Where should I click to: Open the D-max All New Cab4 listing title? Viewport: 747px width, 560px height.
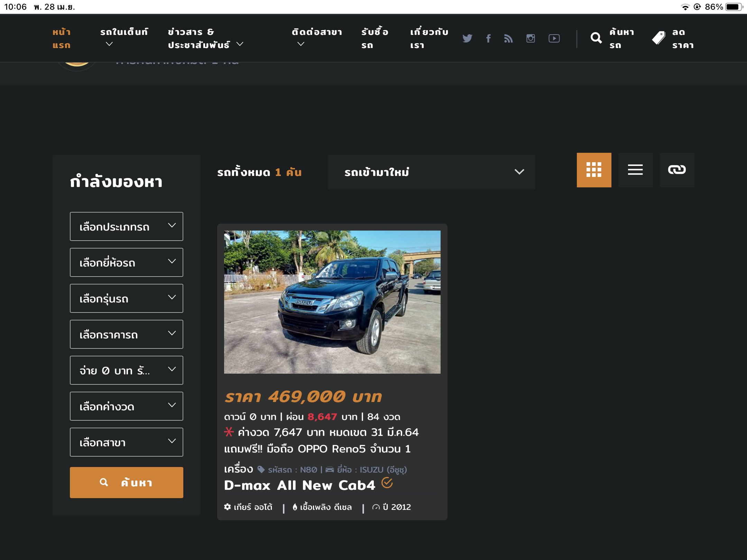tap(299, 485)
